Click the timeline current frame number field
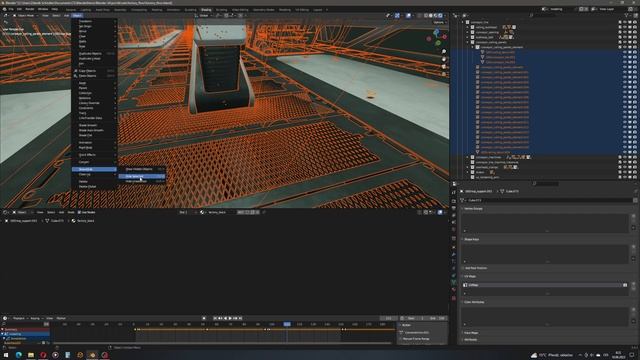 tap(389, 318)
